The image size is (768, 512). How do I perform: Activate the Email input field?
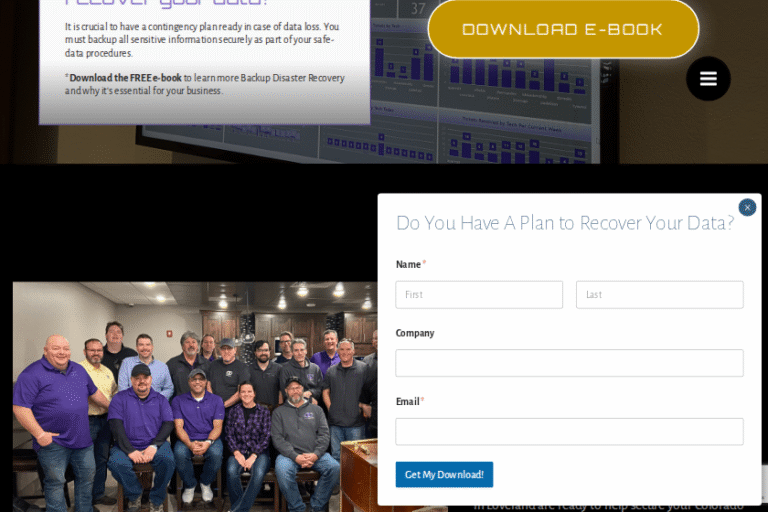coord(569,432)
